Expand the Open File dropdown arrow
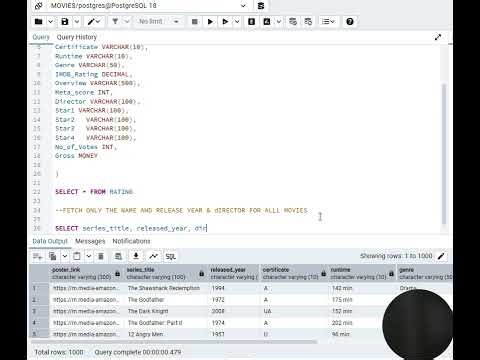480x360 pixels. [x=50, y=22]
